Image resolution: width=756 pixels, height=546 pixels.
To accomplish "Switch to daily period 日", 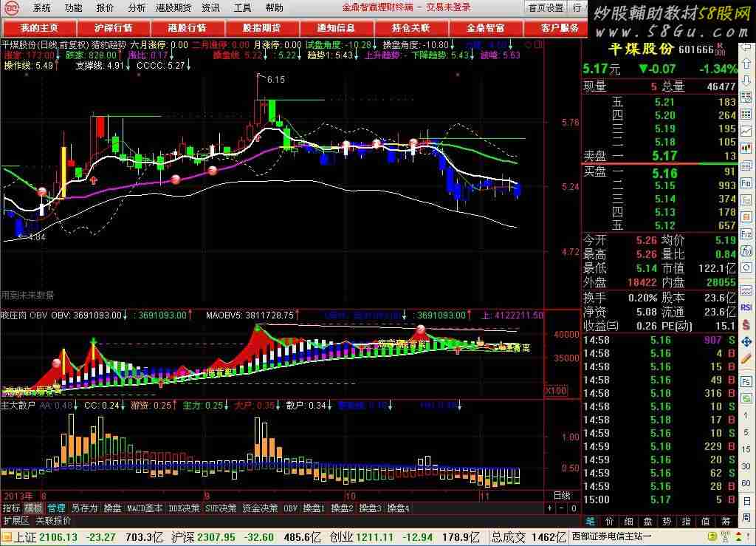I will pyautogui.click(x=746, y=500).
